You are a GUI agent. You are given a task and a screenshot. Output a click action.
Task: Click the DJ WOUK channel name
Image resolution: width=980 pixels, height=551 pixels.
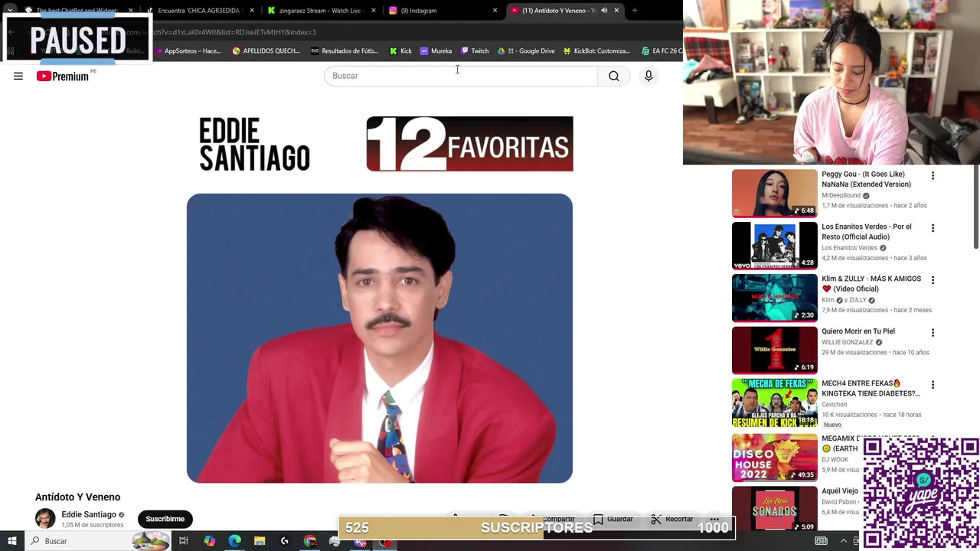835,459
